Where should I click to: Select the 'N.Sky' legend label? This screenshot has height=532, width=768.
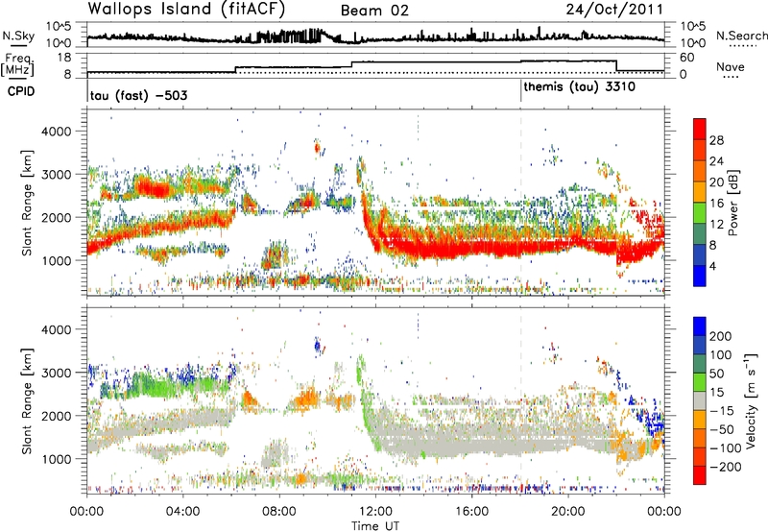point(18,36)
